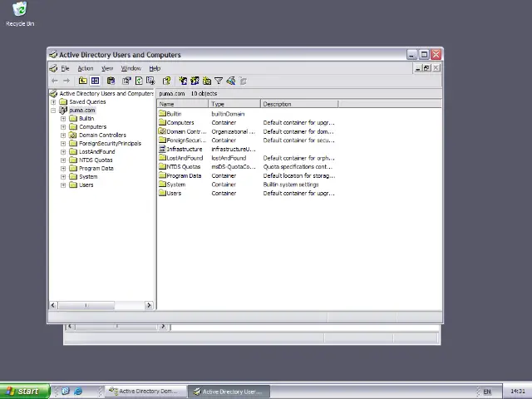The height and width of the screenshot is (399, 532).
Task: Select Domain Controllers in the tree
Action: pos(102,135)
